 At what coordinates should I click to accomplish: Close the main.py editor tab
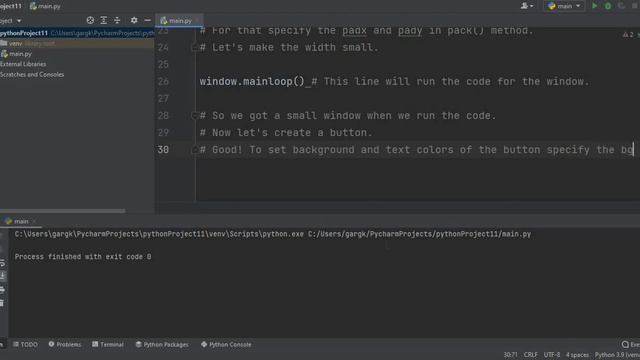coord(197,20)
